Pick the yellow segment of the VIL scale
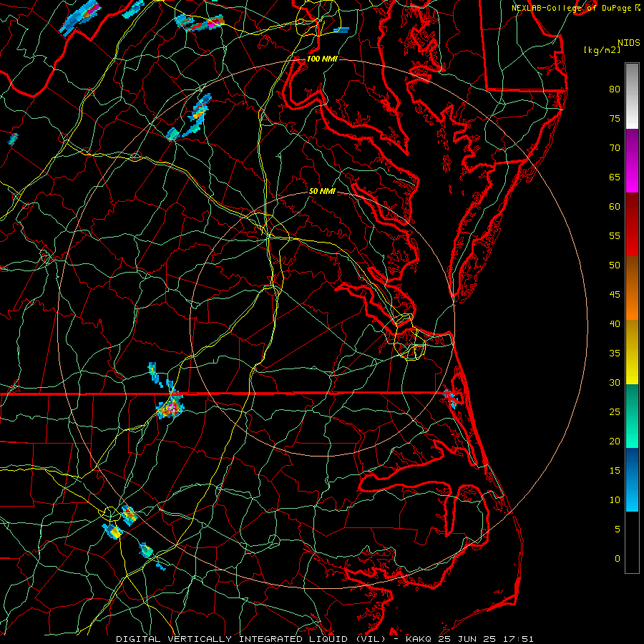The width and height of the screenshot is (644, 644). 632,352
